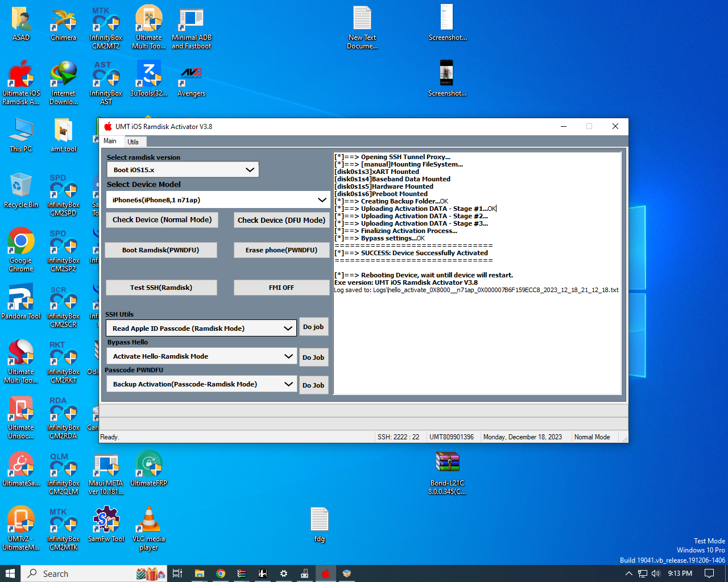This screenshot has height=582, width=728.
Task: Open 3uTools desktop icon
Action: [148, 78]
